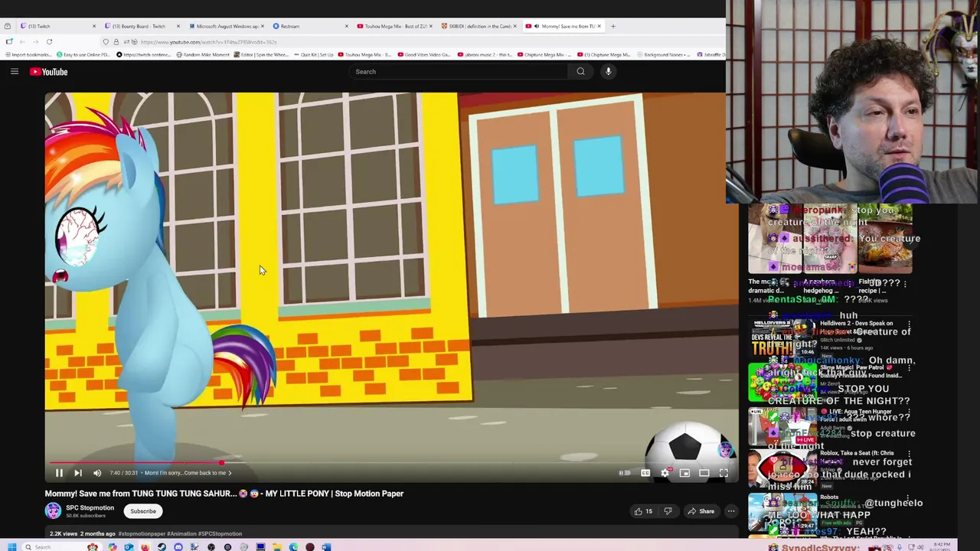Switch to the Touhou Mega Mix tab
Image resolution: width=980 pixels, height=551 pixels.
coord(394,26)
